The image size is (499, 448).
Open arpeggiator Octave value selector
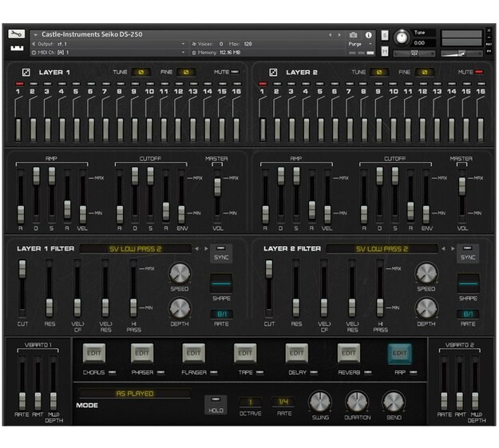pos(250,402)
